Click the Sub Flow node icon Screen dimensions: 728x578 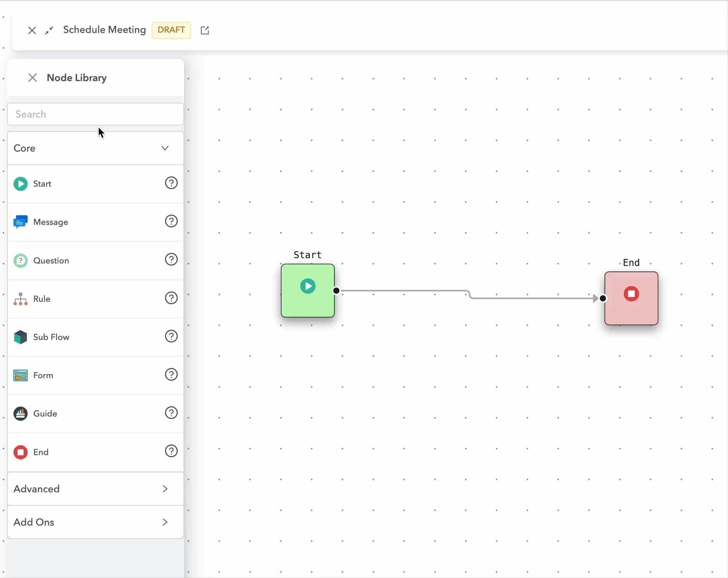(21, 337)
